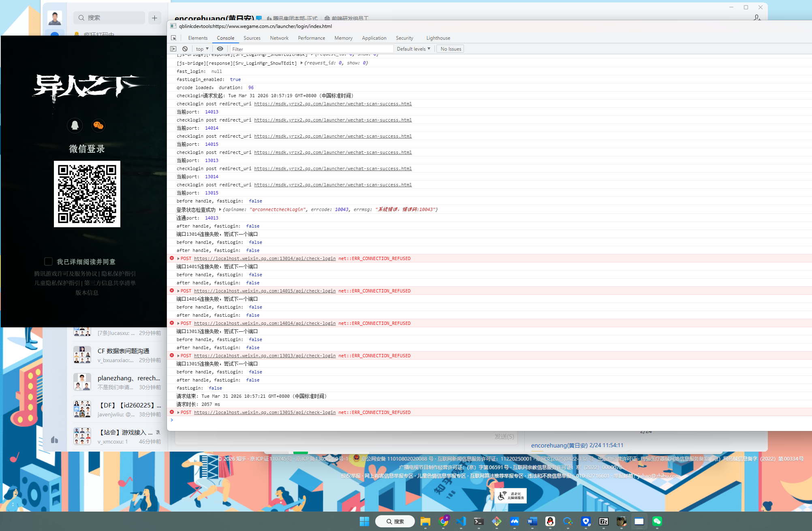The image size is (812, 531).
Task: Click the inspect element picker icon
Action: 173,38
